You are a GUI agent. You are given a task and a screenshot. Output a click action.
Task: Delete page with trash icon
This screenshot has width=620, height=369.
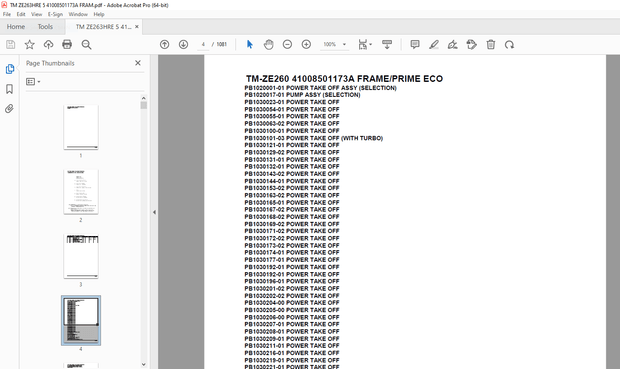click(491, 45)
